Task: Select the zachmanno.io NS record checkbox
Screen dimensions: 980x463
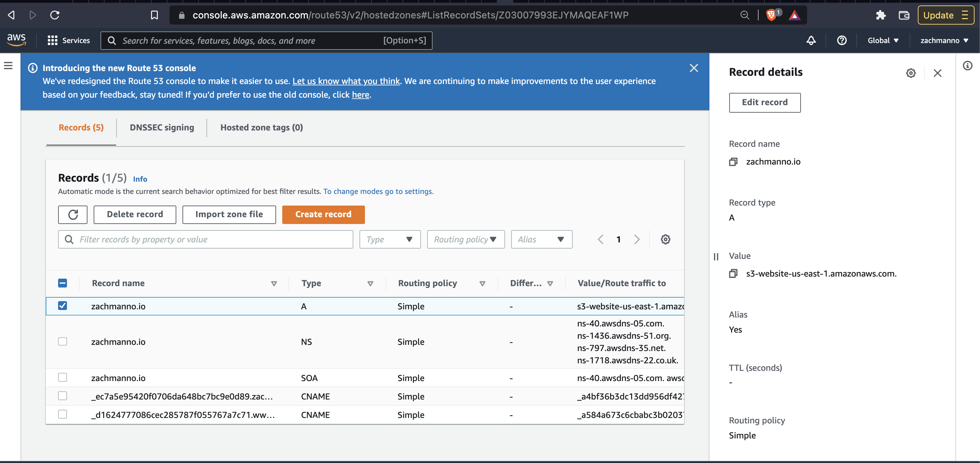Action: coord(63,342)
